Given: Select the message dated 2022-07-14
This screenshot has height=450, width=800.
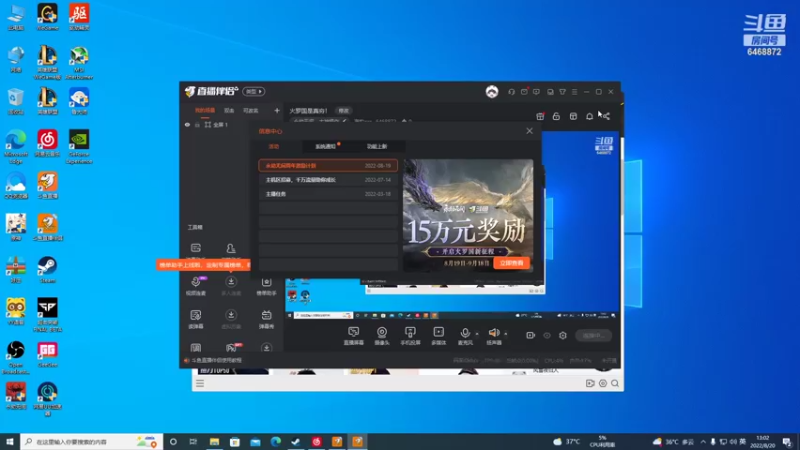Looking at the screenshot, I should coord(328,180).
